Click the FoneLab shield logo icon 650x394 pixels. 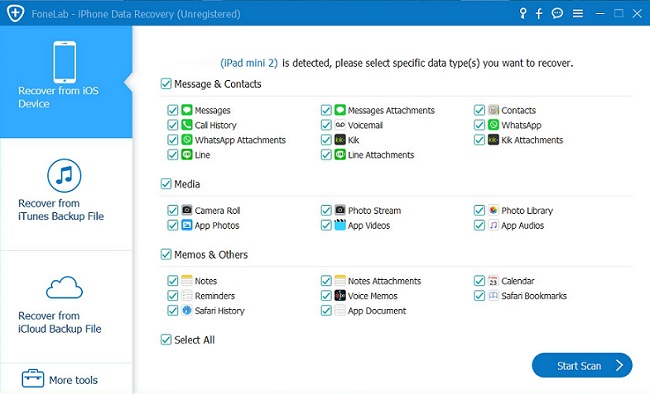coord(16,13)
